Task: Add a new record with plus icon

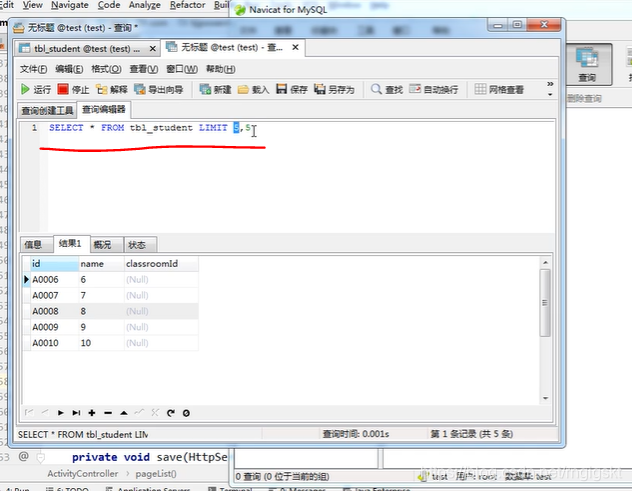Action: tap(92, 412)
